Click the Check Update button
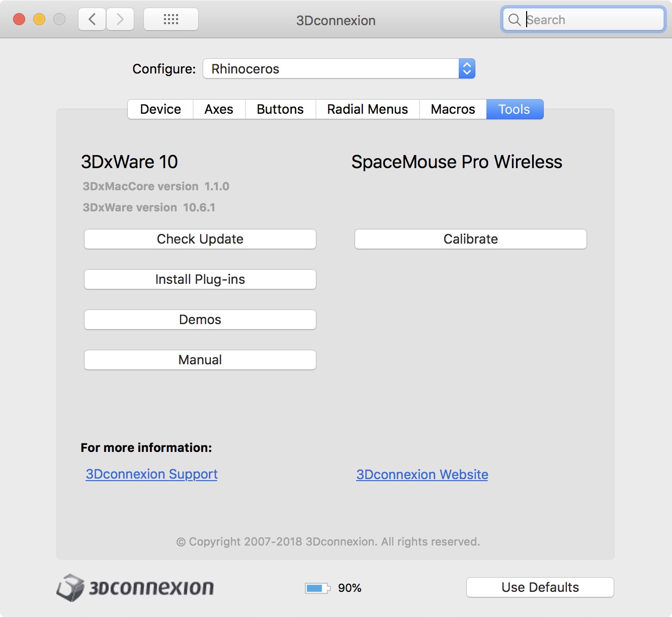The width and height of the screenshot is (672, 617). pyautogui.click(x=200, y=239)
